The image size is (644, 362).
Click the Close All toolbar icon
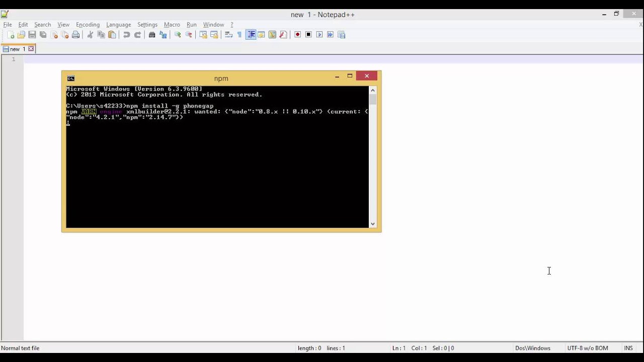click(x=65, y=35)
